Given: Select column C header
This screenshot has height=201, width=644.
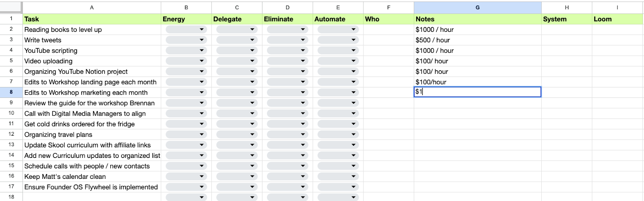Looking at the screenshot, I should coord(237,7).
